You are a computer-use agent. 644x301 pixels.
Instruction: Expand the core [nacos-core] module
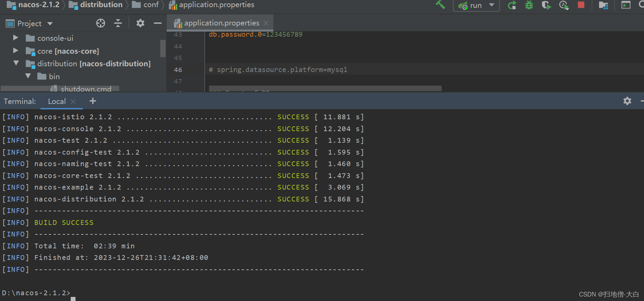[16, 51]
